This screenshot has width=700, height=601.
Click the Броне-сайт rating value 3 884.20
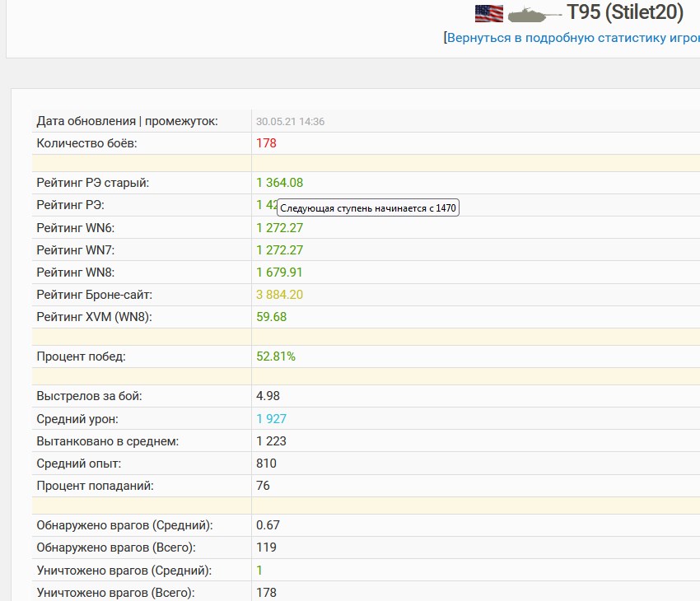point(279,295)
